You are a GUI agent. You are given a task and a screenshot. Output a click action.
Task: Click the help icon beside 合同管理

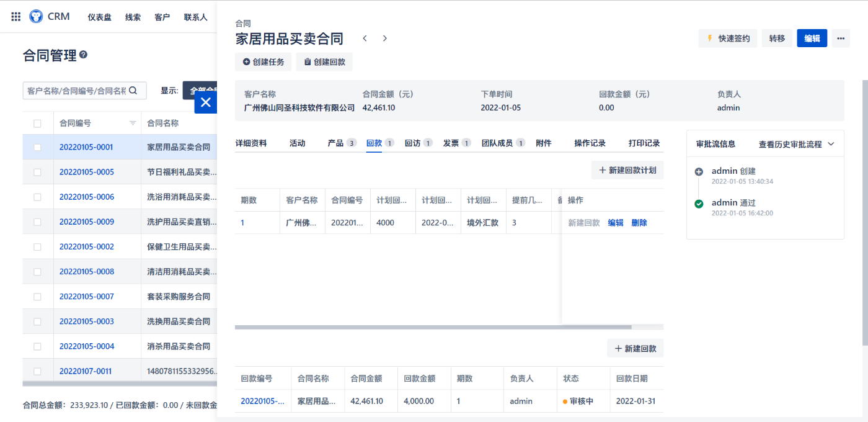point(84,55)
